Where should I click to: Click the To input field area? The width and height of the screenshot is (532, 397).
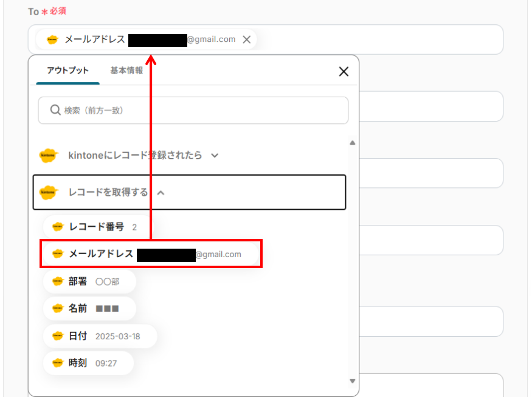(x=265, y=40)
